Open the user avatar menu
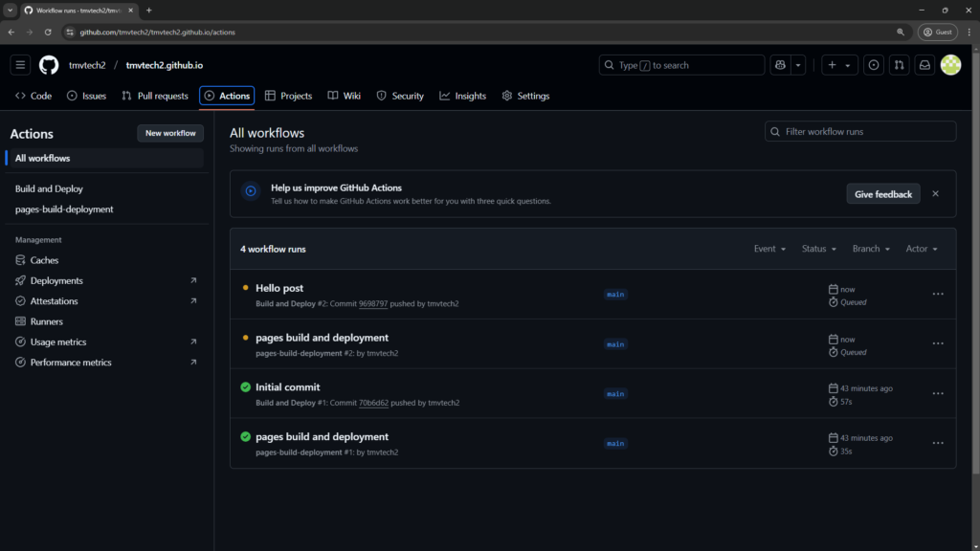Screen dimensions: 980x551 click(x=950, y=65)
